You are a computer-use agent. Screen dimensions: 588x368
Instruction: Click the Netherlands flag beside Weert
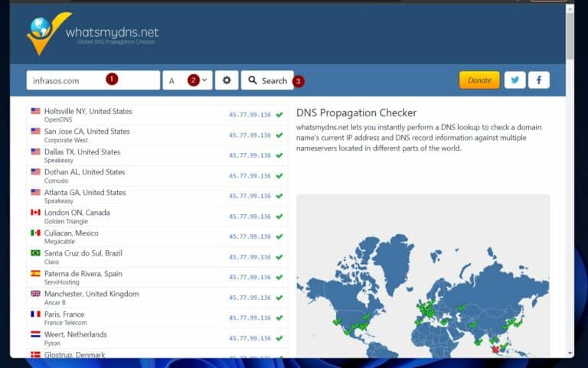(36, 334)
